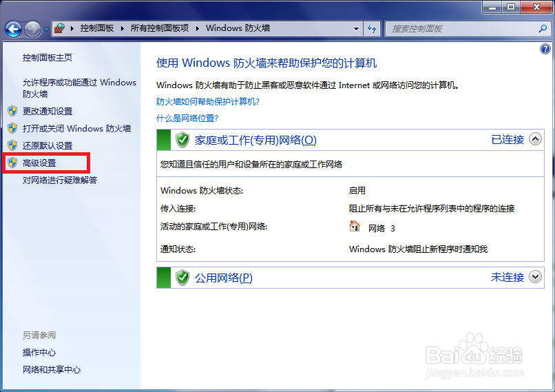The image size is (555, 392).
Task: Open 网络和共享中心 link
Action: (x=52, y=370)
